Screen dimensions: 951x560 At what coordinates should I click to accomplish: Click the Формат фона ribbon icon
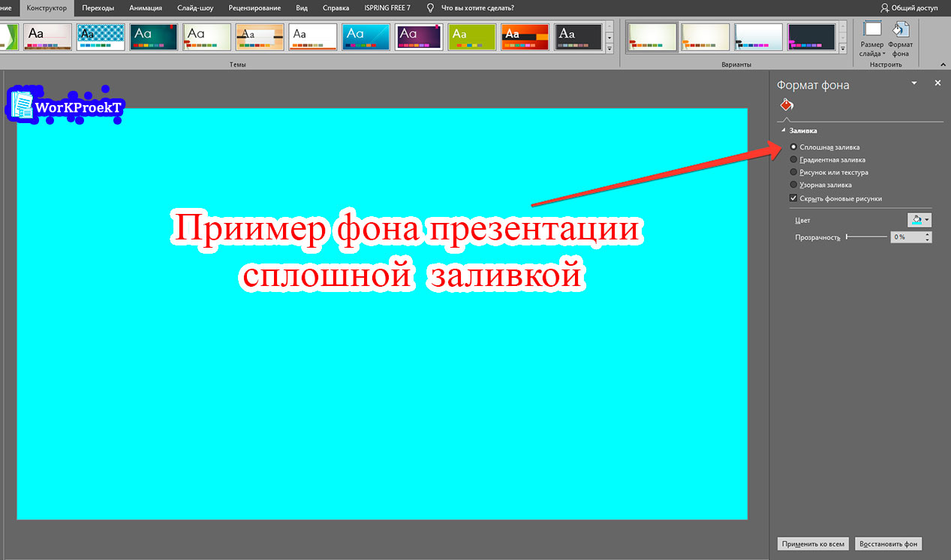click(x=900, y=37)
